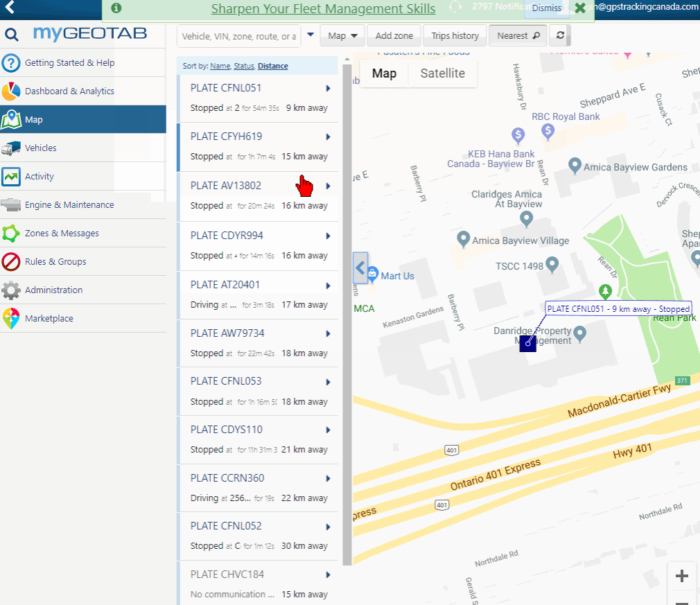Click the blue vehicle marker on map

coord(527,343)
